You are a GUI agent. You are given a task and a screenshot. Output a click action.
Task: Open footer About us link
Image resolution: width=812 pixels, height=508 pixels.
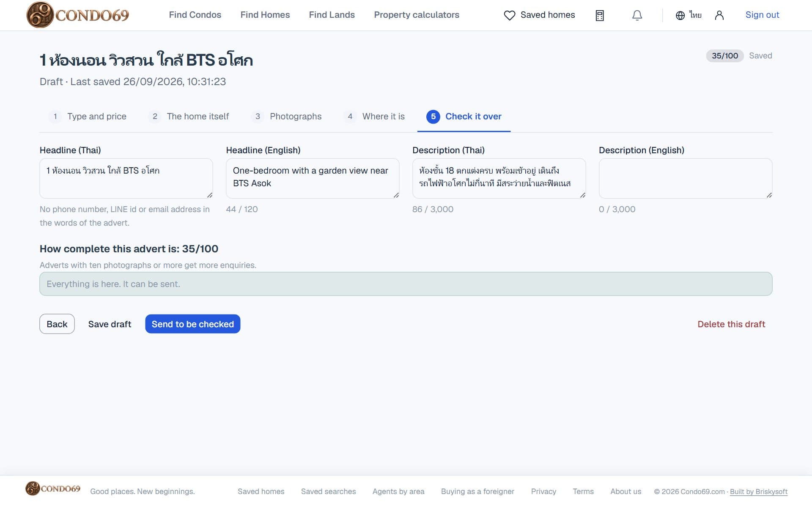[626, 491]
